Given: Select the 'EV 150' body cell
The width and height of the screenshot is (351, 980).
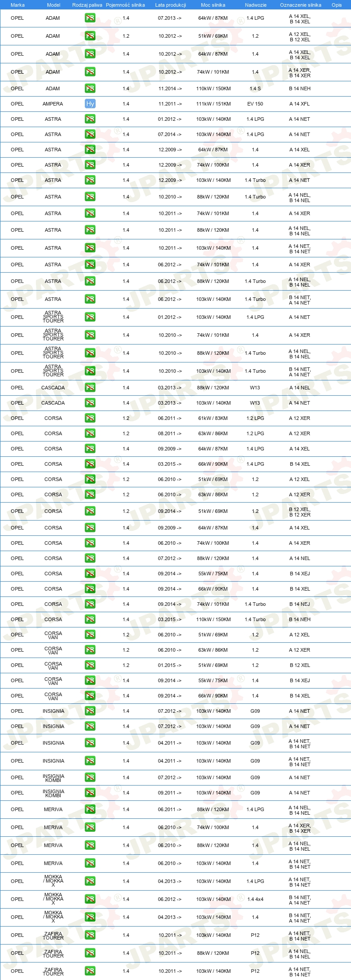Looking at the screenshot, I should [x=255, y=104].
